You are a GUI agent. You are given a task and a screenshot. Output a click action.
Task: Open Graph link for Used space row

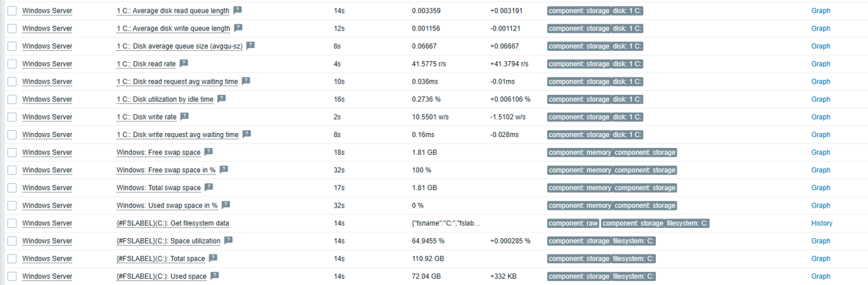point(821,275)
